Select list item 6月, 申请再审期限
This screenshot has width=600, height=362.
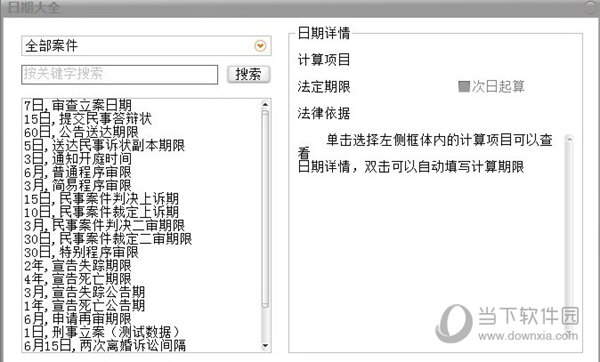tap(78, 319)
